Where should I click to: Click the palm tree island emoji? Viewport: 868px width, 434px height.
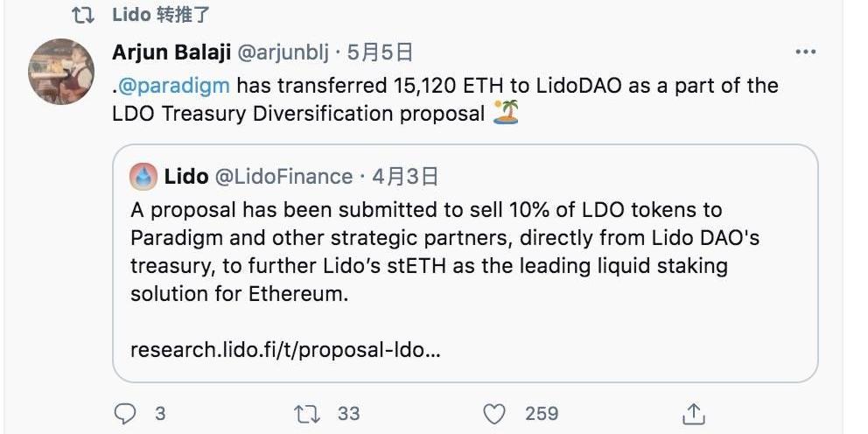pos(506,113)
